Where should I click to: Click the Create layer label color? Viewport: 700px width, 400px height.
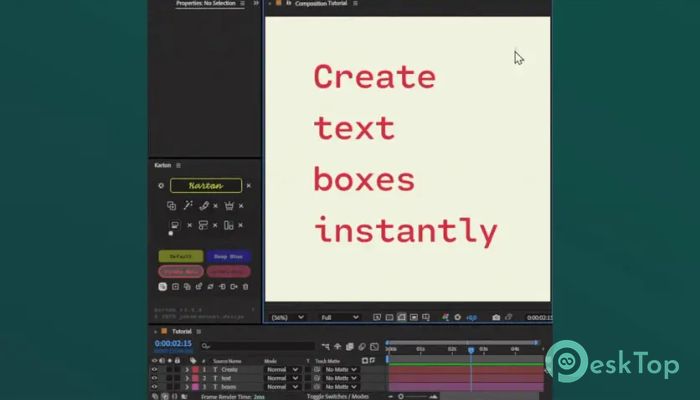(195, 370)
